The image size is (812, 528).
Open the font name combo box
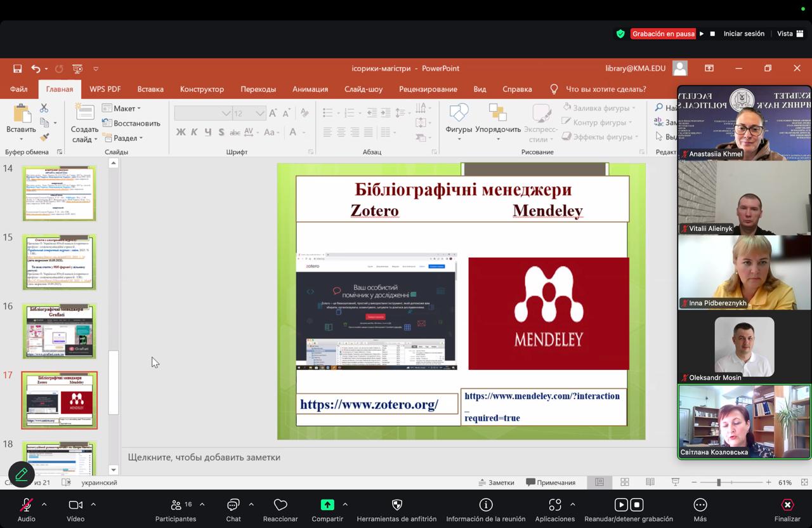(203, 113)
